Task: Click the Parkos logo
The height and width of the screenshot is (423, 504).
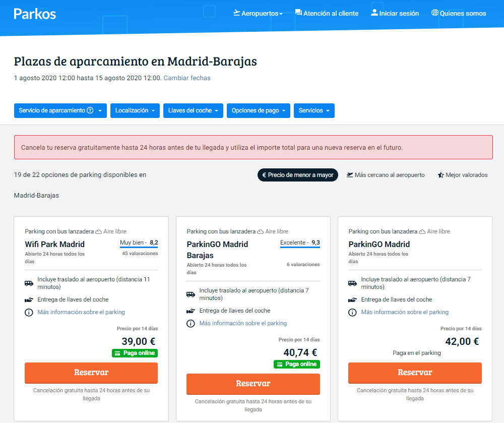Action: coord(35,14)
